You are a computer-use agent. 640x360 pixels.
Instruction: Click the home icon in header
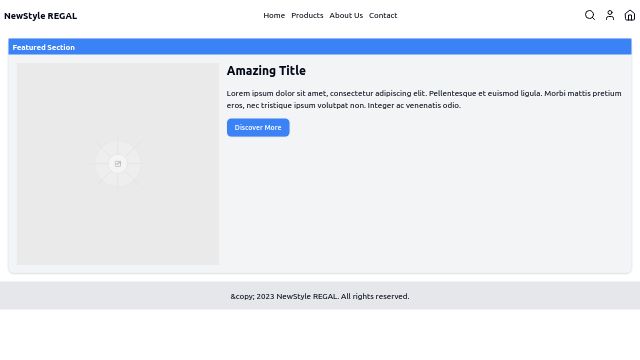pos(630,16)
